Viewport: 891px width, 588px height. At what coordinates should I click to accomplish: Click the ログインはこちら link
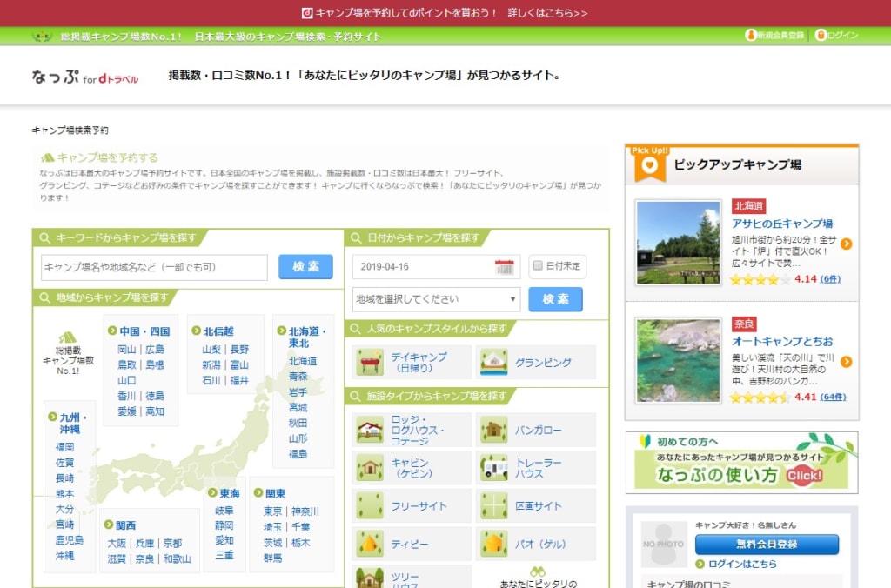742,564
